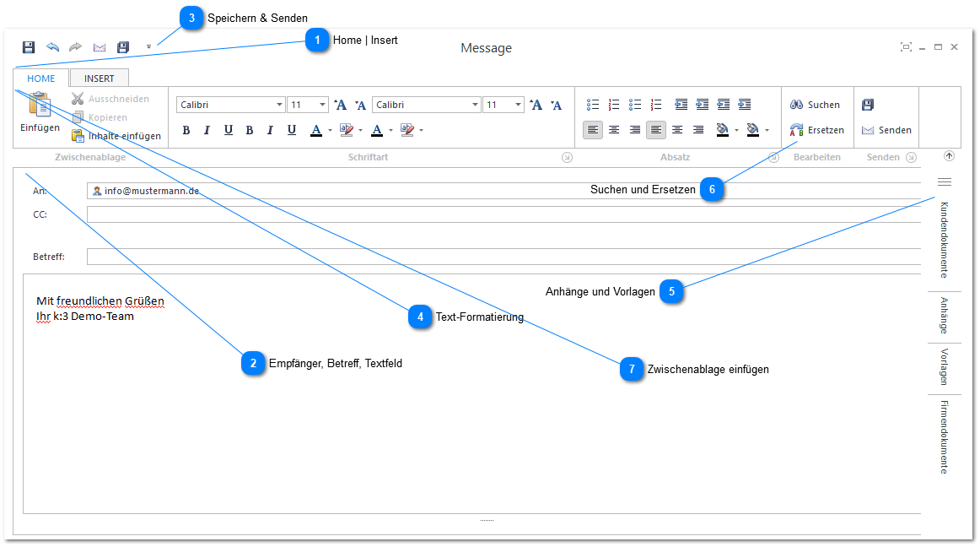Screen dimensions: 980x547
Task: Open the leftmost Calibri font dropdown
Action: (x=231, y=105)
